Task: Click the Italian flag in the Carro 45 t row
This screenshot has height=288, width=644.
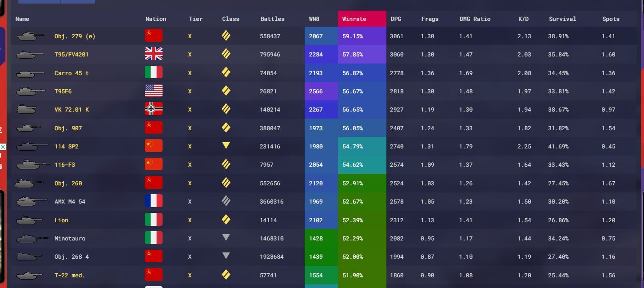Action: click(x=154, y=73)
